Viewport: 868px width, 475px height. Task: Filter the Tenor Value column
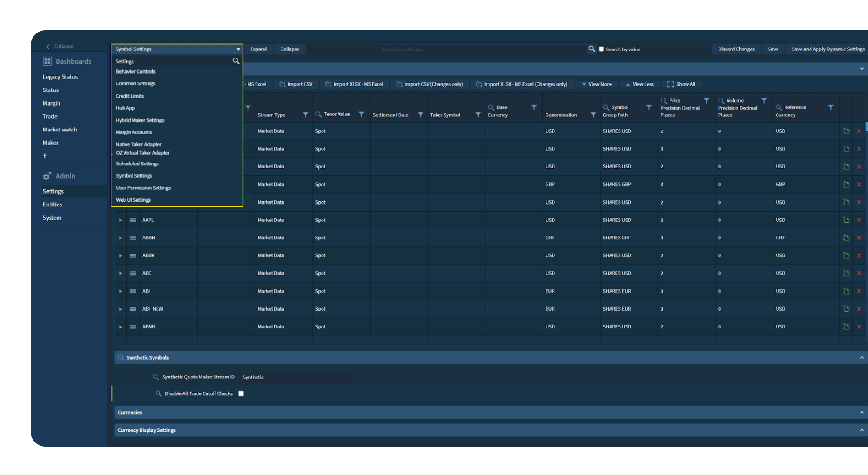[361, 114]
